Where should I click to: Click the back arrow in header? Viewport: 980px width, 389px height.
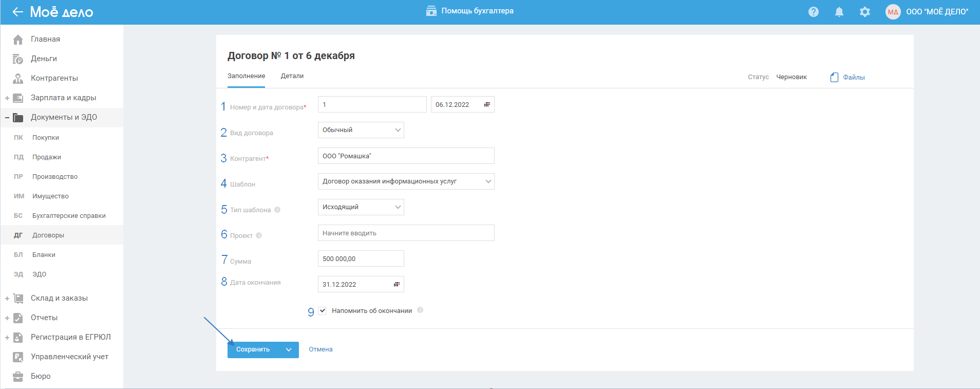tap(18, 12)
